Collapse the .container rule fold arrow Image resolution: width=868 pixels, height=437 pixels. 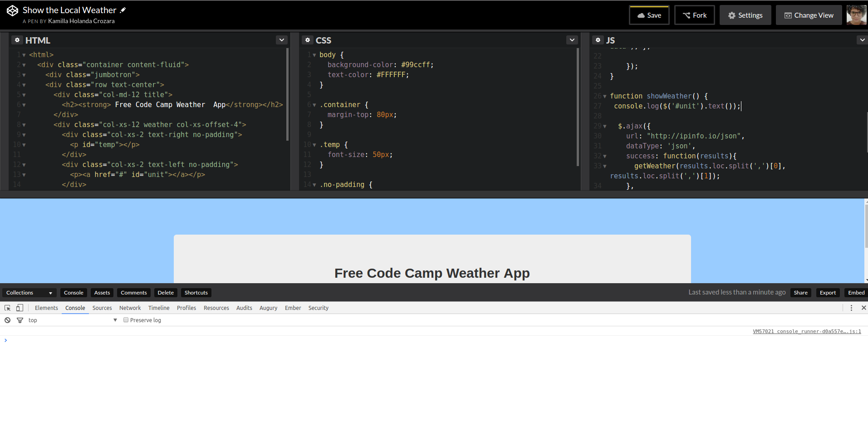pyautogui.click(x=314, y=105)
